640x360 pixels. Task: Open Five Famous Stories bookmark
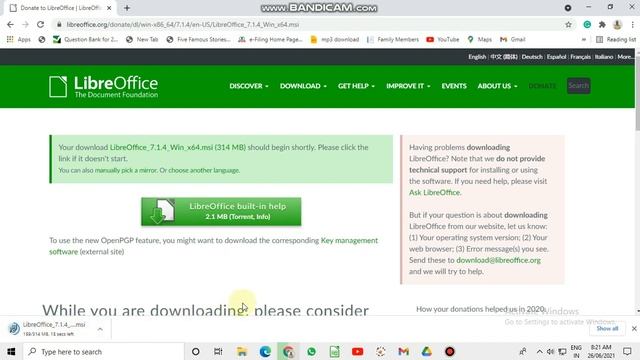pos(199,40)
